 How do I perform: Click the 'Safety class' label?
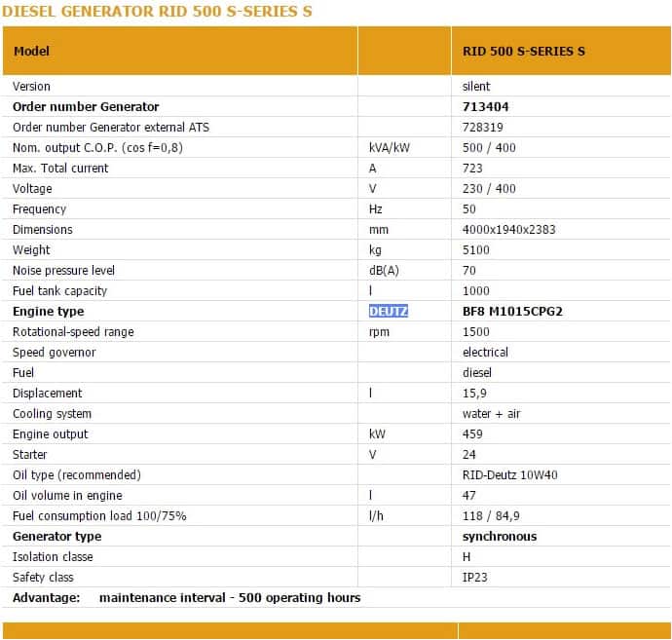(x=43, y=578)
